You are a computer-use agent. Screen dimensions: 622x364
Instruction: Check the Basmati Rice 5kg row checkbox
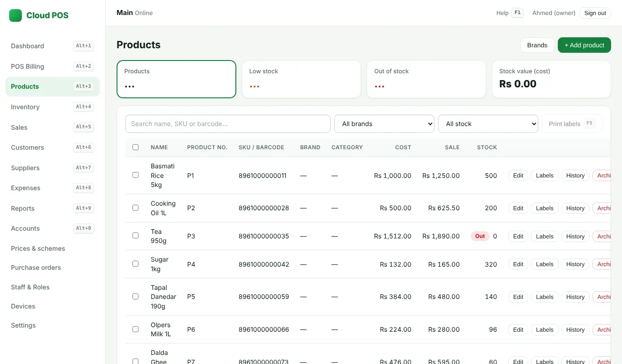(135, 175)
